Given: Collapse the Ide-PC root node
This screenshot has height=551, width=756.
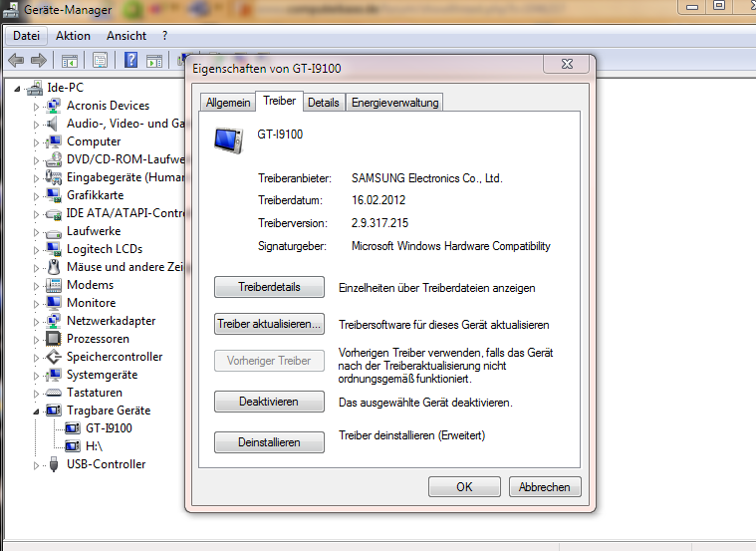Looking at the screenshot, I should point(17,89).
